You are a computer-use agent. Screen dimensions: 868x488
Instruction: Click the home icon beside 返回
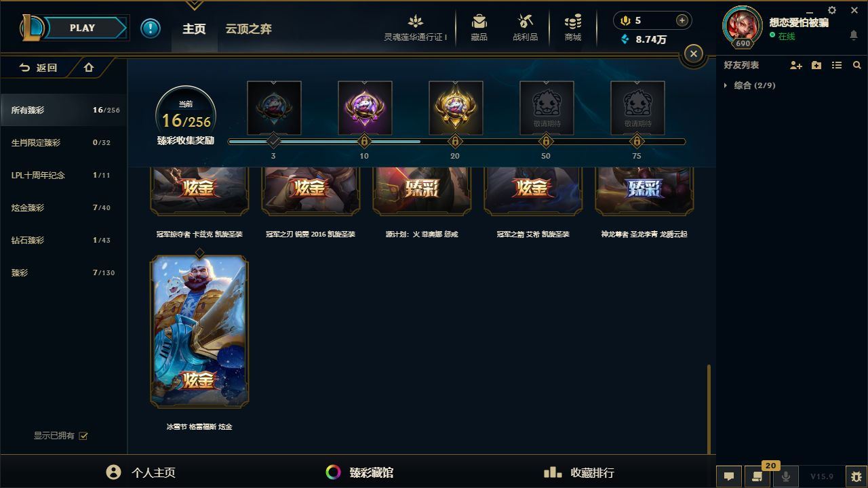(89, 67)
